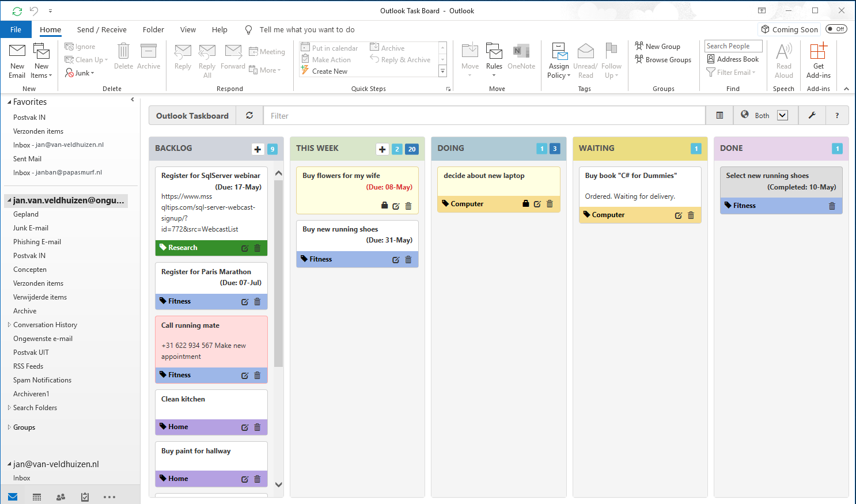Open Tell me what you want to do
This screenshot has height=504, width=856.
307,29
